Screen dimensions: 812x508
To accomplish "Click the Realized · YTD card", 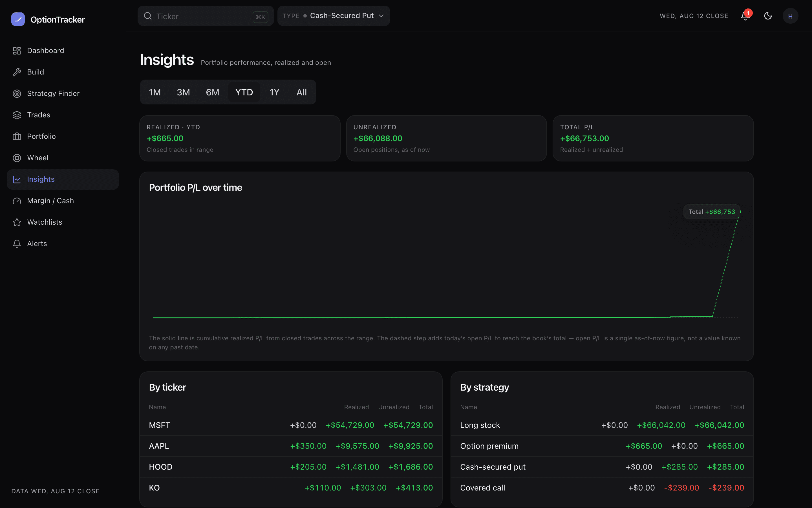I will pos(240,138).
